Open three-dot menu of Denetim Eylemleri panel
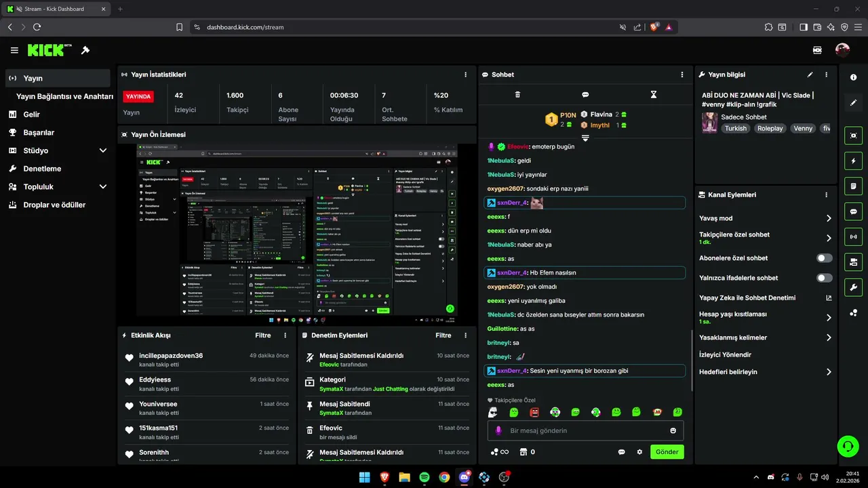This screenshot has height=488, width=868. click(465, 335)
